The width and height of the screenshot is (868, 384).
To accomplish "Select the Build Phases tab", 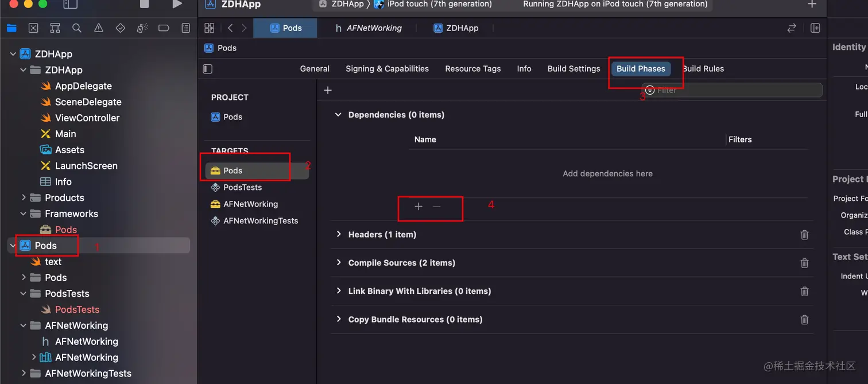I will [x=641, y=69].
